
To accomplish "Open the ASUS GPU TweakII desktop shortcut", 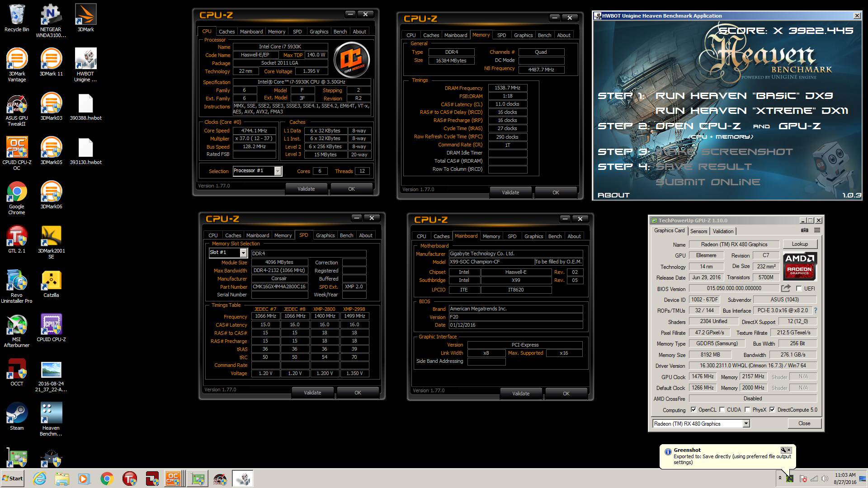I will [x=17, y=109].
